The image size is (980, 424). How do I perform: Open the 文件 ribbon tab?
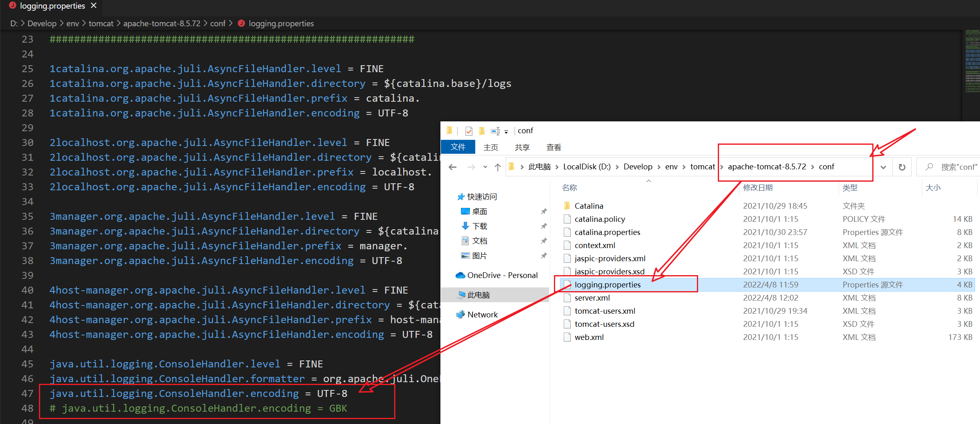(x=458, y=147)
